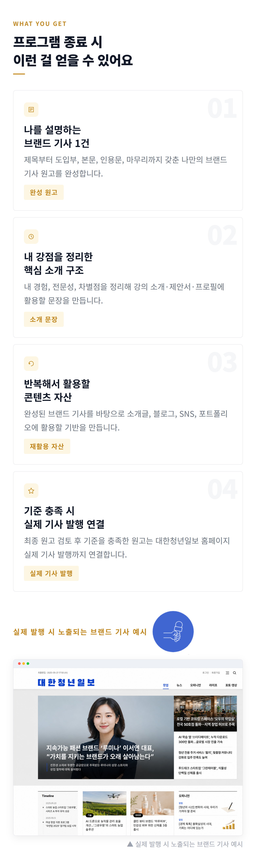Click the document icon in card 01

pos(31,109)
